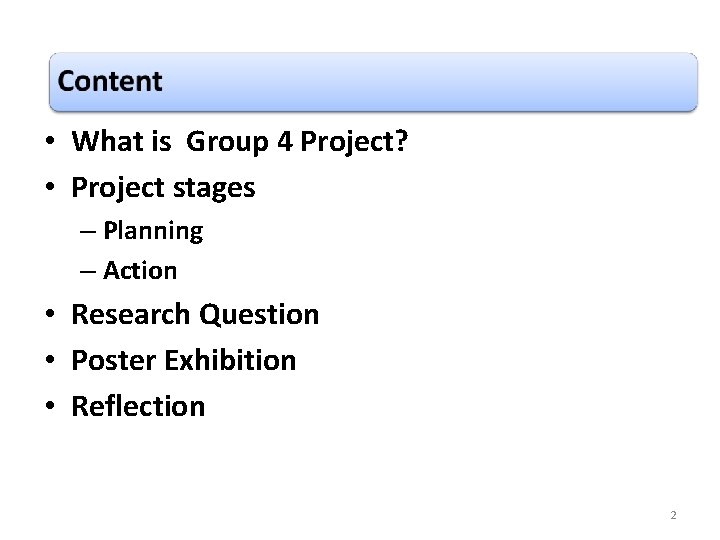Click the bullet dot before "Reflection"
This screenshot has height=540, width=720.
pyautogui.click(x=49, y=407)
